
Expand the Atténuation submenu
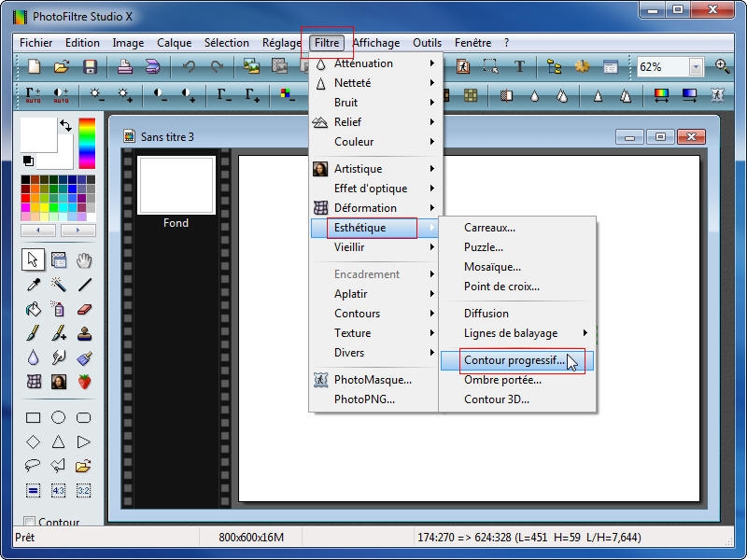[x=376, y=63]
